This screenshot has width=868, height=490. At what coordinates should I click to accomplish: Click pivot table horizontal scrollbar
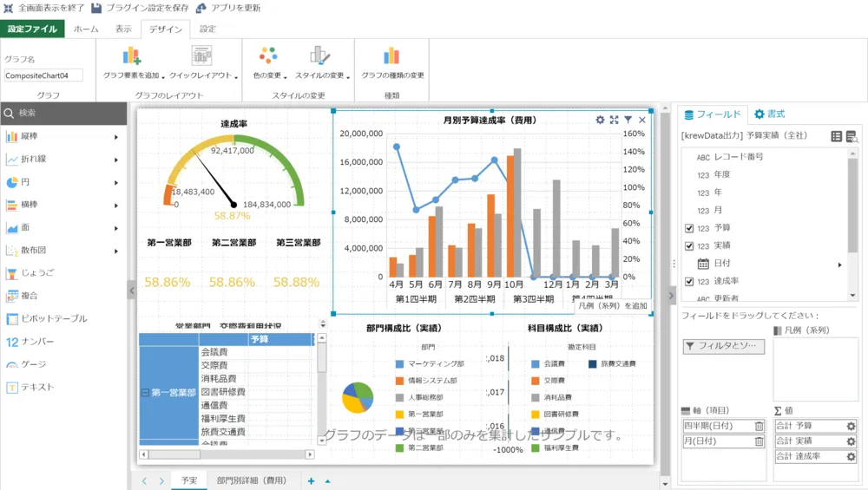click(227, 454)
